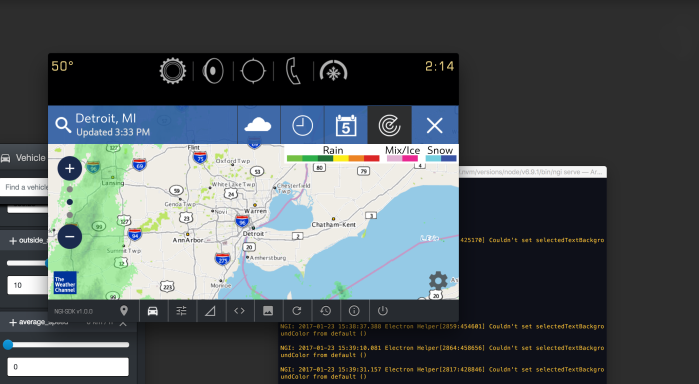This screenshot has height=384, width=699.
Task: Click the Amherstburg label on the map
Action: pos(268,258)
